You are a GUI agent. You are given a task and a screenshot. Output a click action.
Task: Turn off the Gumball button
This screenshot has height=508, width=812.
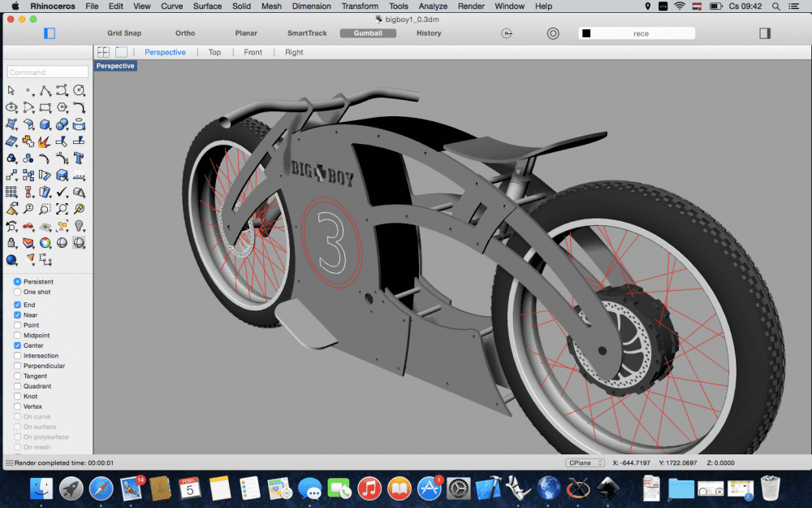[368, 33]
